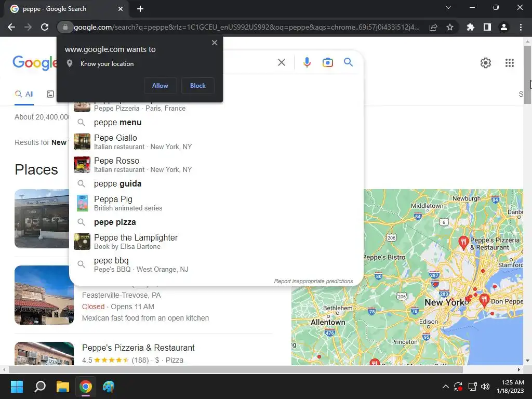Choose the 'peppe menu' suggestion

click(216, 123)
